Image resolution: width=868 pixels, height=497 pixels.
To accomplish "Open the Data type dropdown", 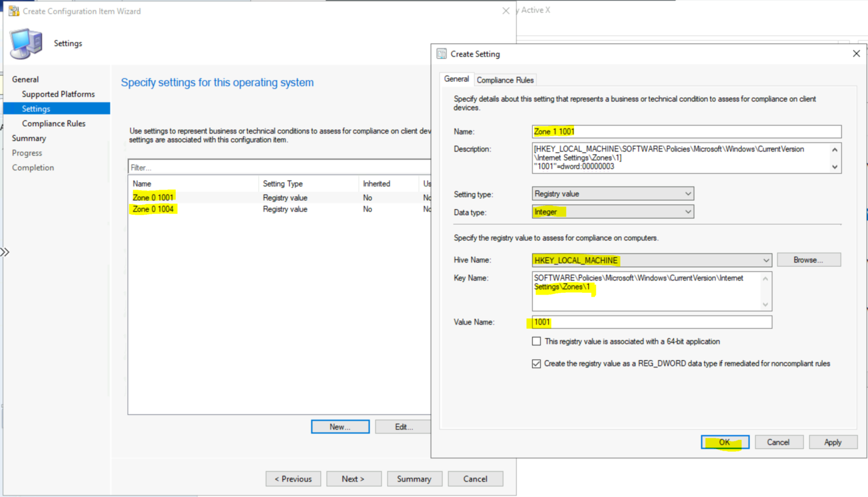I will [687, 211].
